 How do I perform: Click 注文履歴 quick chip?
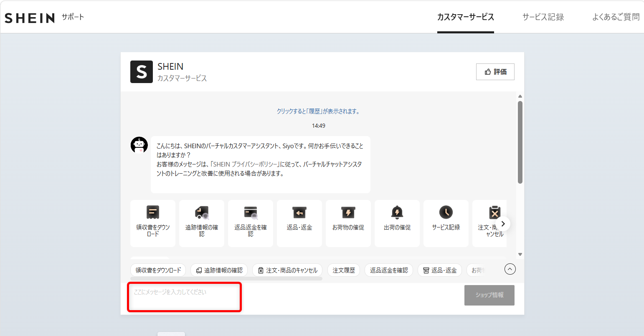pos(344,270)
